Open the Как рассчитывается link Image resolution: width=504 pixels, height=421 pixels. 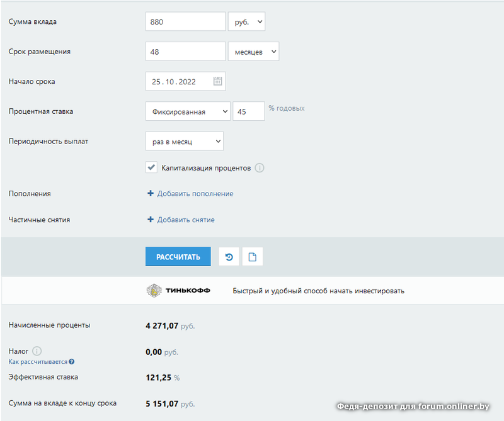click(x=38, y=362)
